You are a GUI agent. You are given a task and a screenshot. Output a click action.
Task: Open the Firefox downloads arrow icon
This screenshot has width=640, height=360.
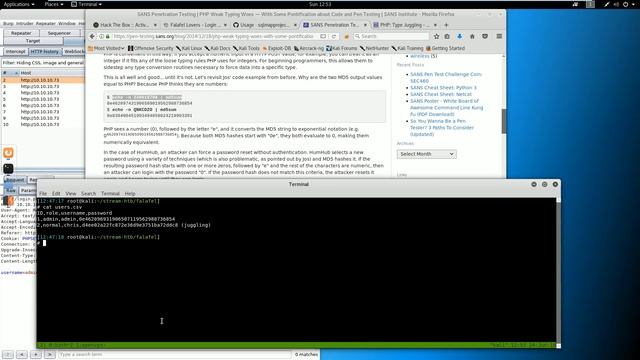[459, 36]
